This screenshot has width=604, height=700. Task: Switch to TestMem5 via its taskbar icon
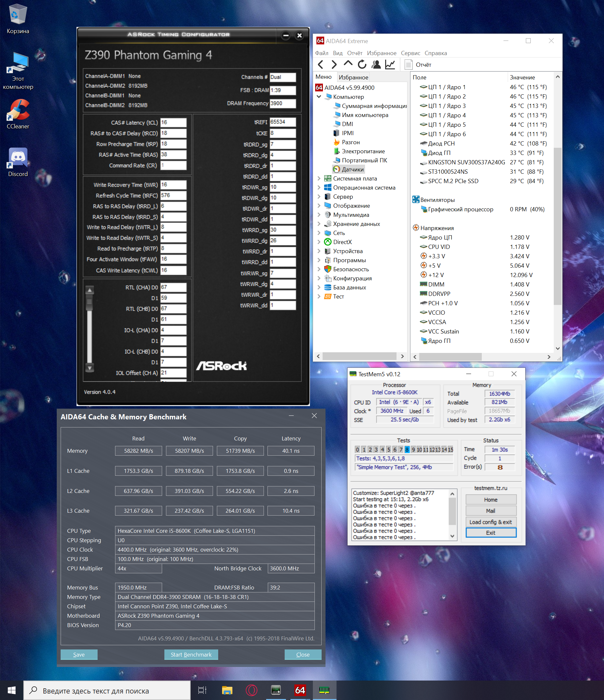click(x=325, y=690)
